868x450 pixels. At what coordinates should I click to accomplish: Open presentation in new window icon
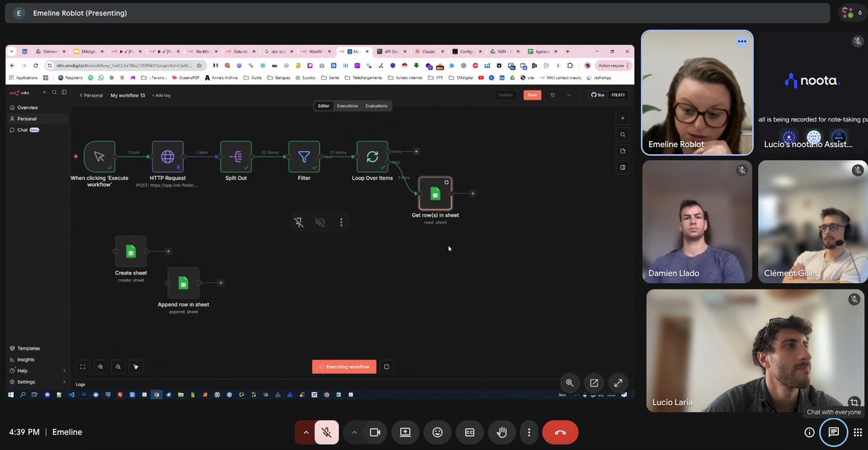click(594, 383)
